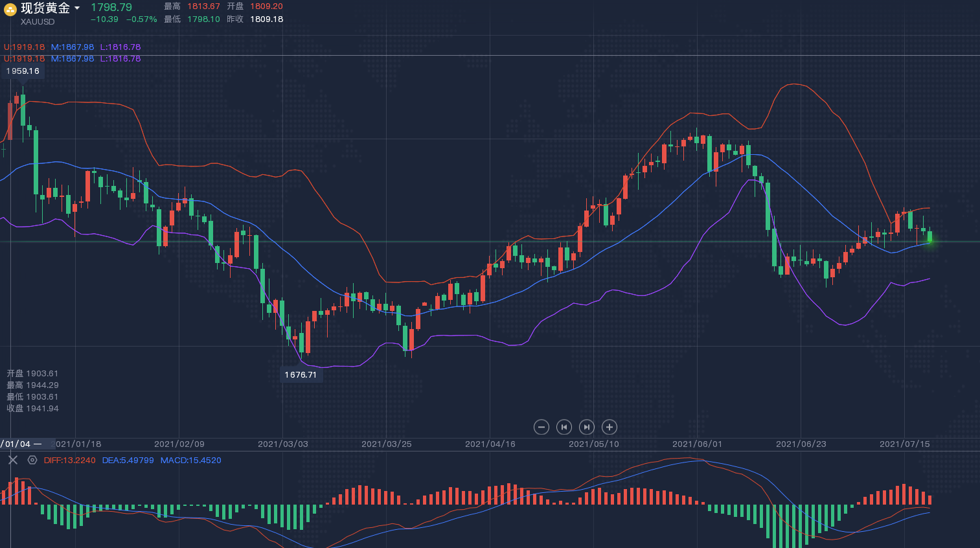Select the DEA:5.49799 indicator label
The width and height of the screenshot is (980, 548).
point(128,461)
